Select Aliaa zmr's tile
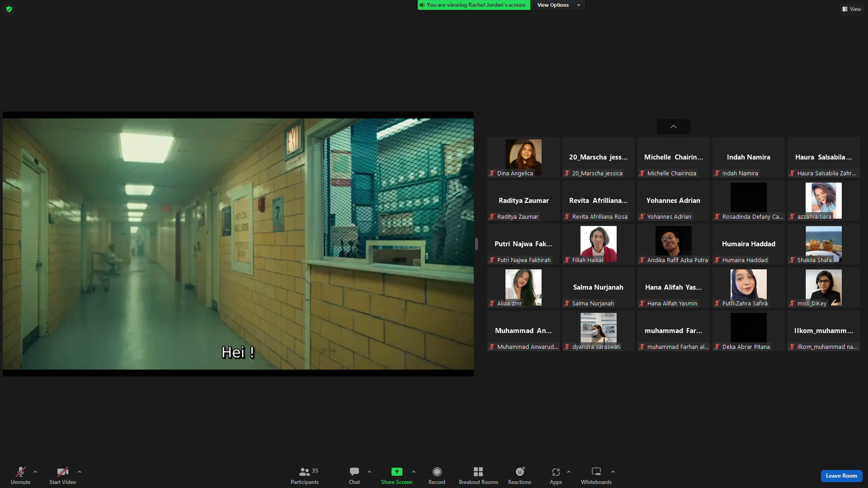The image size is (868, 488). 524,287
